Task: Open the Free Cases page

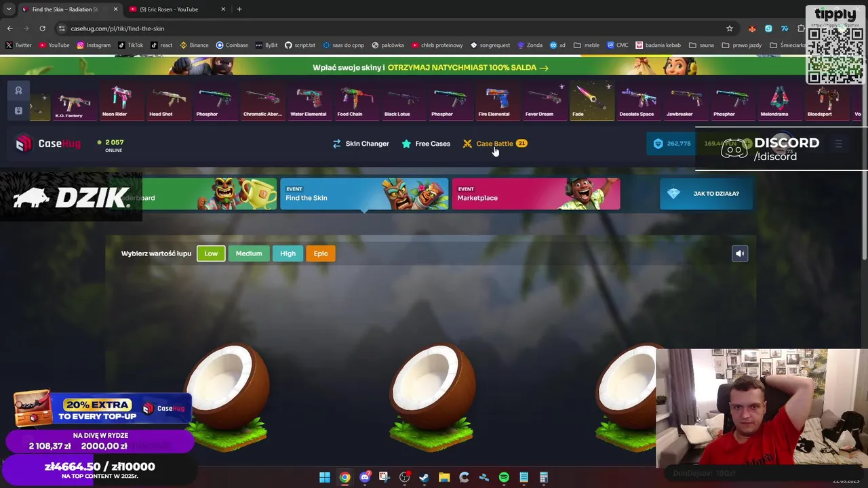Action: click(x=426, y=144)
